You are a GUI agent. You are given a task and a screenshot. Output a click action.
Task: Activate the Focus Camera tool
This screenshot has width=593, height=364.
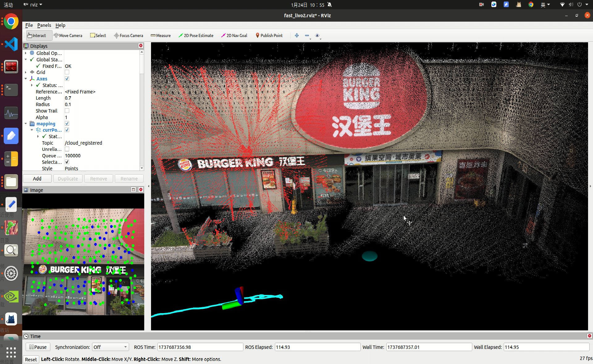point(128,35)
